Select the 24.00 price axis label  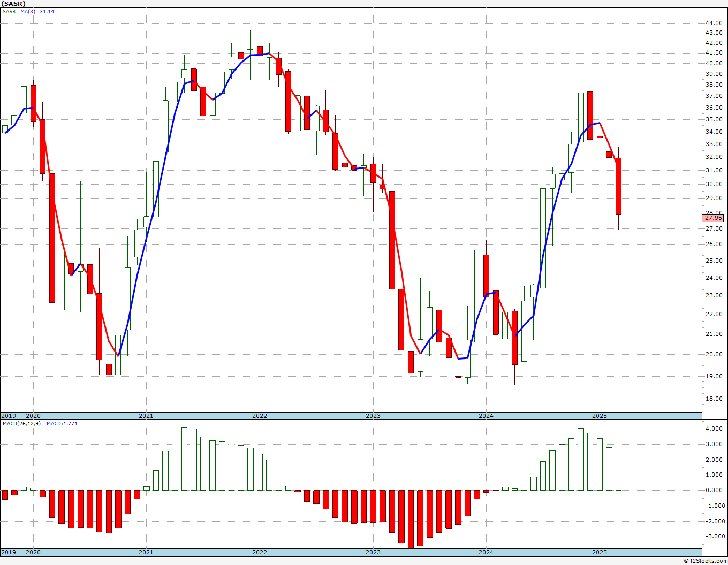pyautogui.click(x=715, y=278)
